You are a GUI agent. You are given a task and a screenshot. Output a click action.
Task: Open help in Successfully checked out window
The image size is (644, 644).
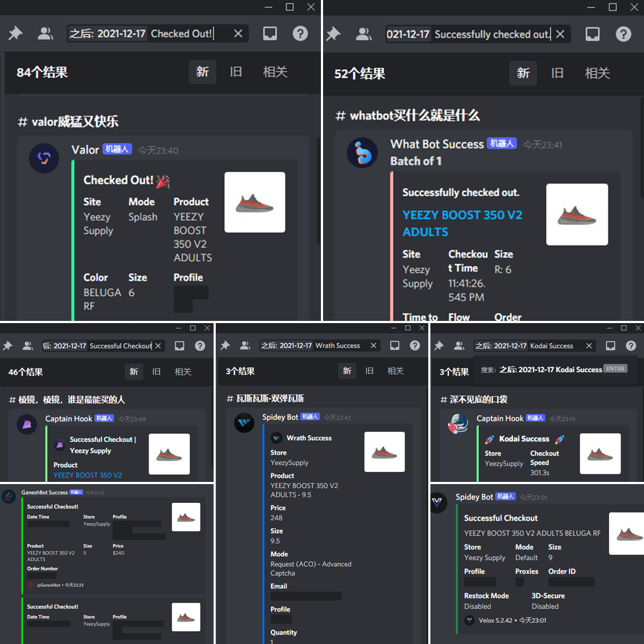point(623,34)
